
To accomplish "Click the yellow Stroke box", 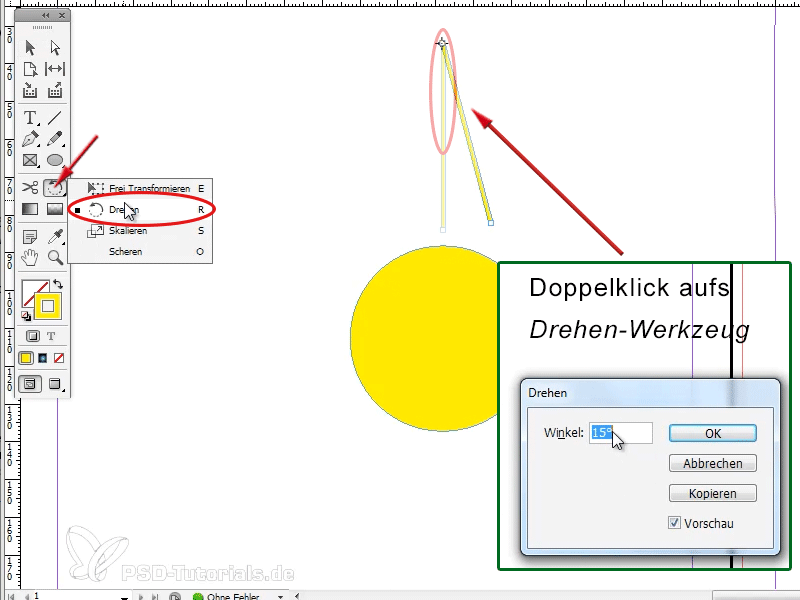I will point(48,306).
